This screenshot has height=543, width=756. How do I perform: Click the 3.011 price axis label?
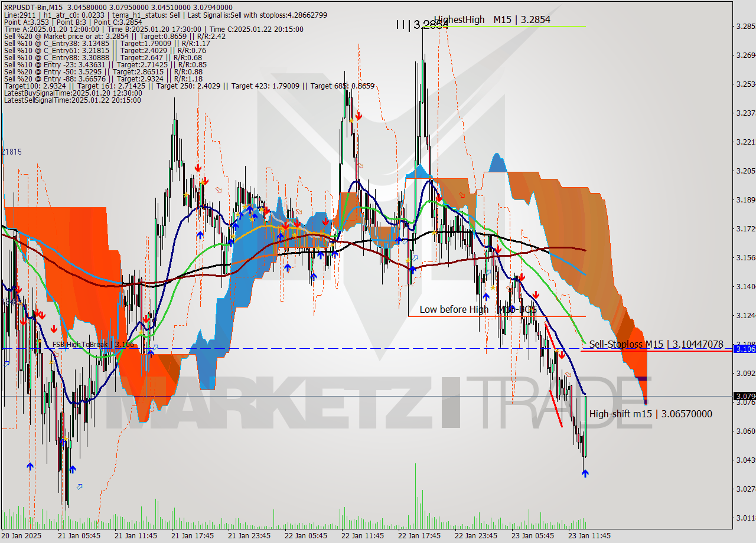pyautogui.click(x=746, y=518)
